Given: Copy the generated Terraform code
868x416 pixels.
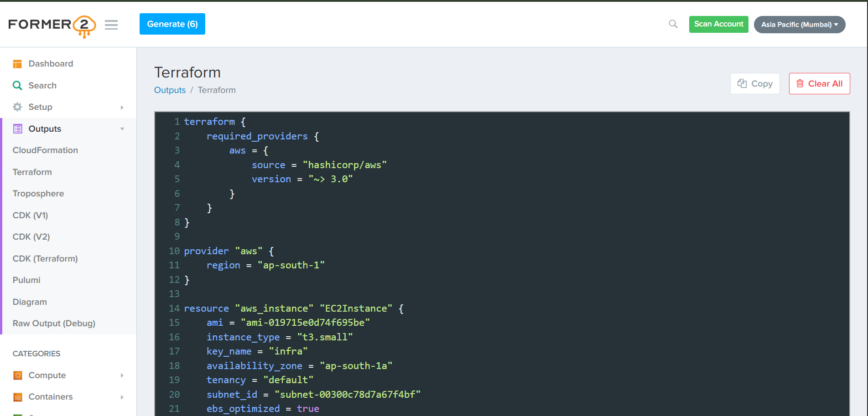Looking at the screenshot, I should point(755,83).
